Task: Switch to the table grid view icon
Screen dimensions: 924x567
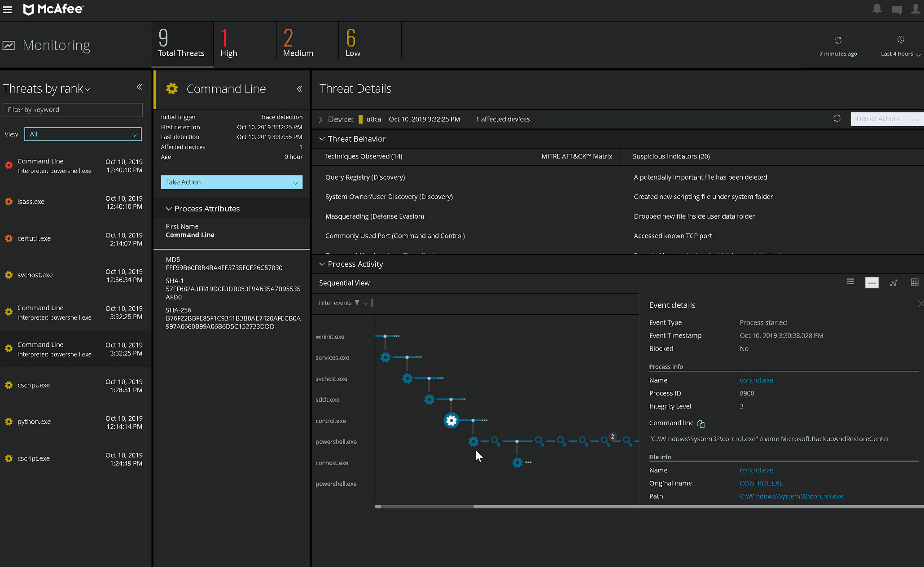Action: click(x=915, y=282)
